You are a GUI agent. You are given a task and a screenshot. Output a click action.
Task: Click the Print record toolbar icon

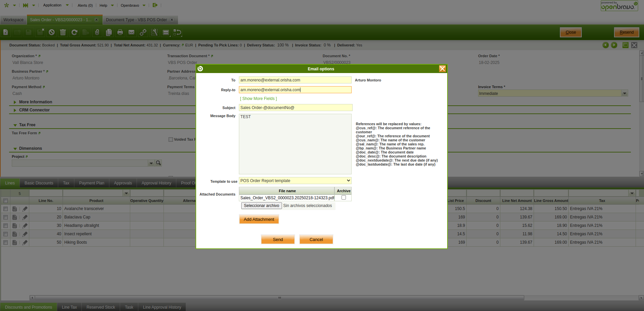click(120, 32)
